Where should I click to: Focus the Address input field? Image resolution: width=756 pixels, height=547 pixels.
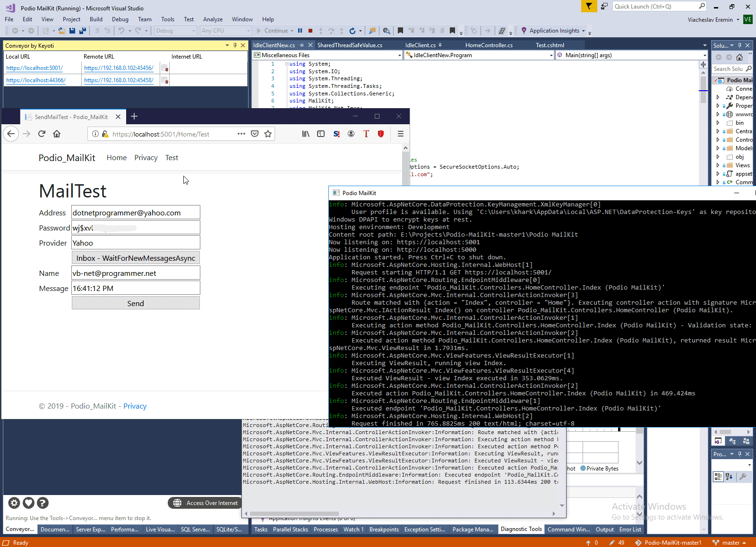click(x=136, y=213)
